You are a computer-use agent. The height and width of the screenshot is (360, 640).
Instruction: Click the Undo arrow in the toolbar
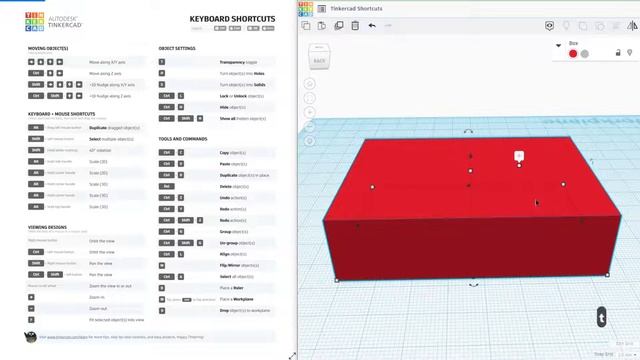point(372,26)
